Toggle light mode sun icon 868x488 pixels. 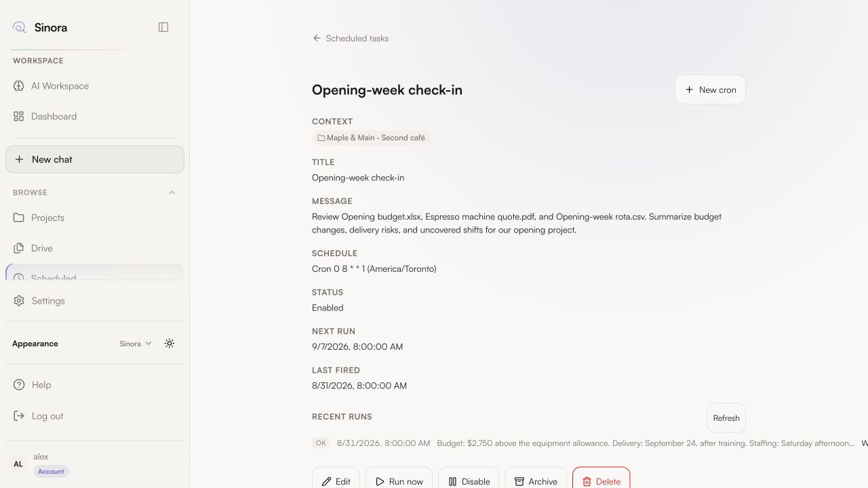(x=170, y=344)
